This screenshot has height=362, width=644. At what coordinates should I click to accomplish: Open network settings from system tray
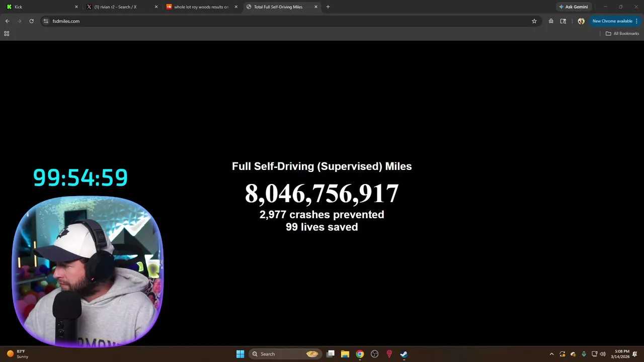point(595,354)
